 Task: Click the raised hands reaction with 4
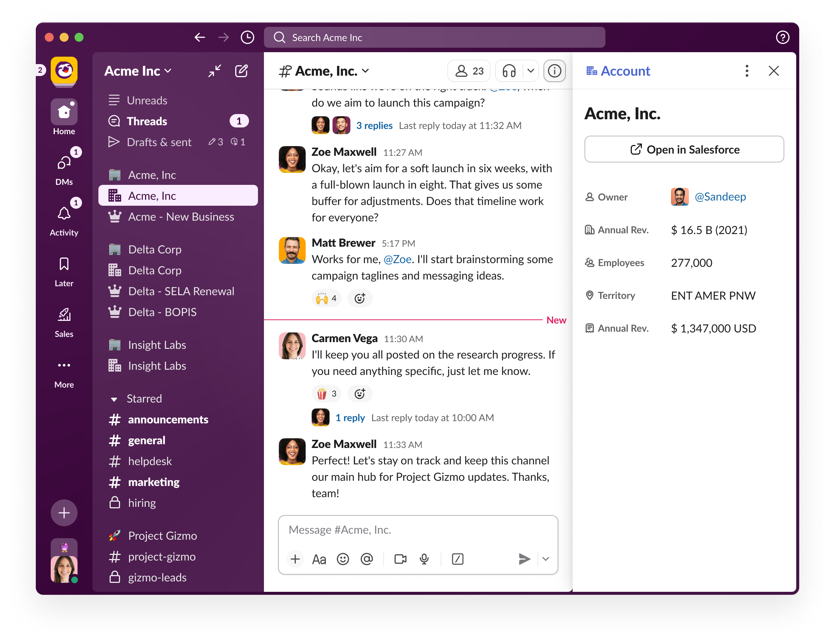coord(327,298)
